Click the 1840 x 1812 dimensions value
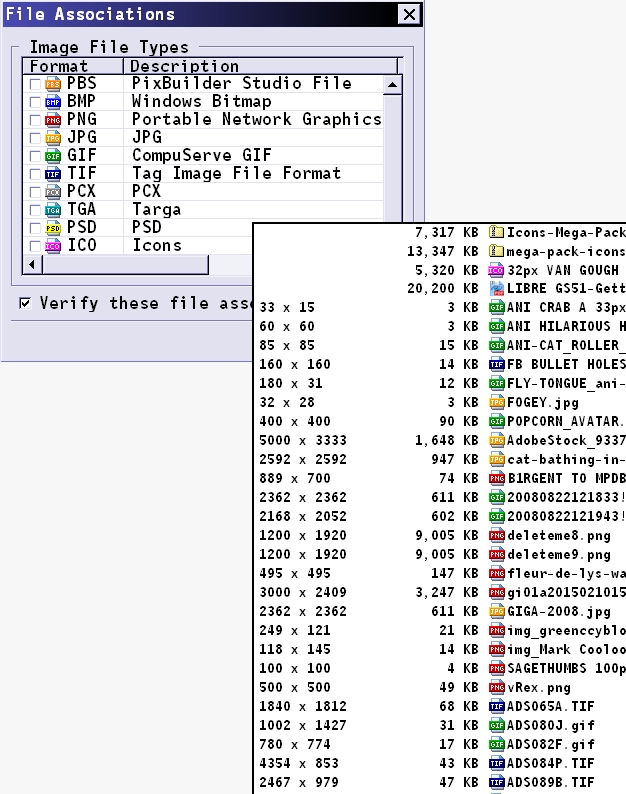The width and height of the screenshot is (626, 794). pyautogui.click(x=303, y=706)
